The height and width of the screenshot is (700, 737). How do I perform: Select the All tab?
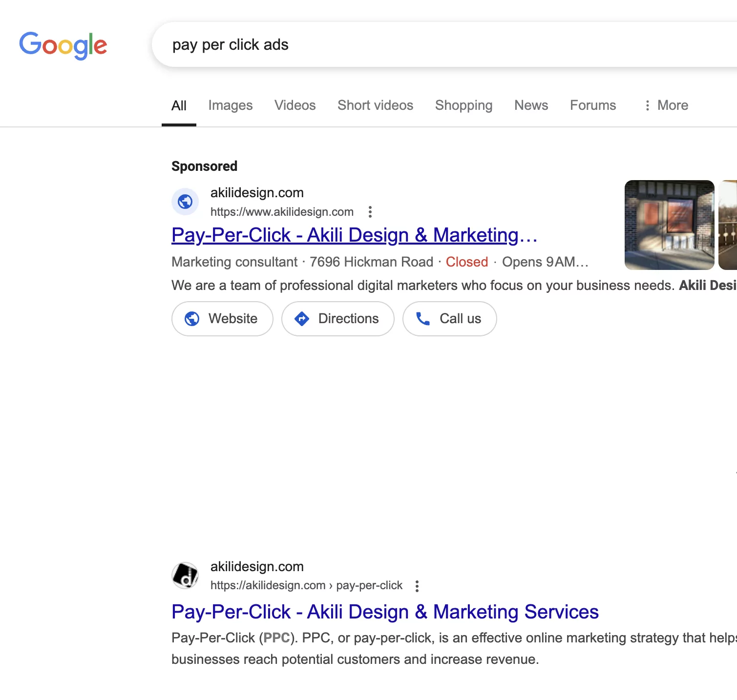[179, 105]
